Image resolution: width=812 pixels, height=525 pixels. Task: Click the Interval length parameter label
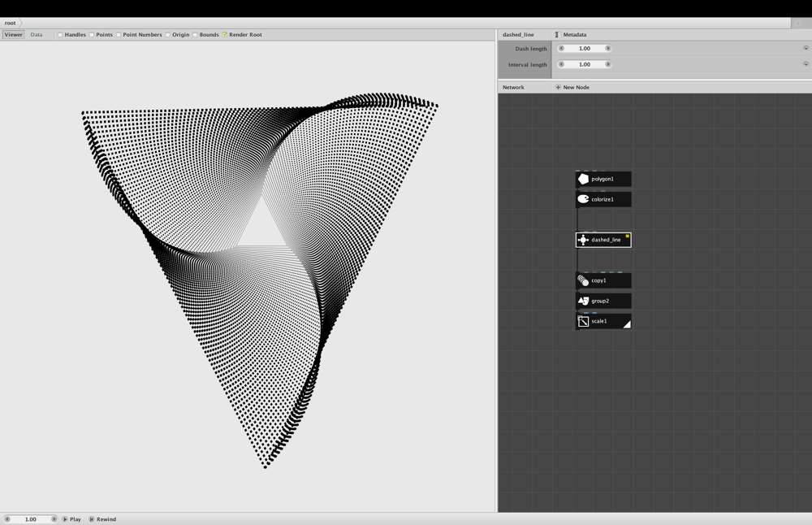point(527,65)
